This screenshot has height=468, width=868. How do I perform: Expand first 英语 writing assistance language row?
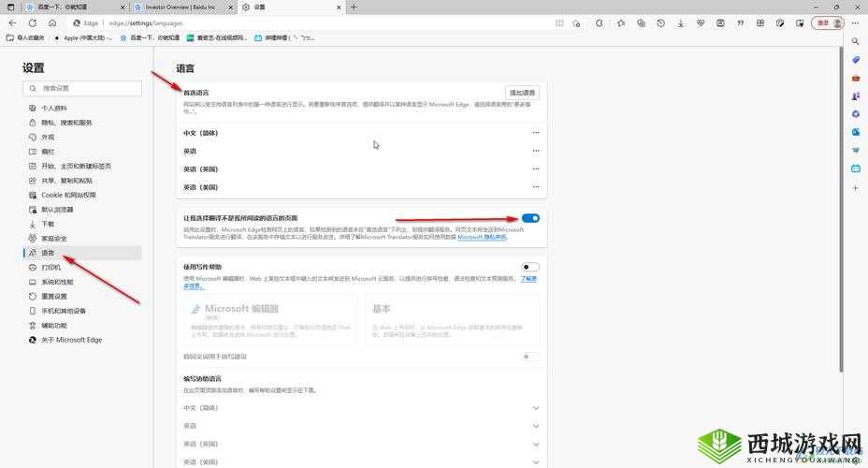point(536,426)
